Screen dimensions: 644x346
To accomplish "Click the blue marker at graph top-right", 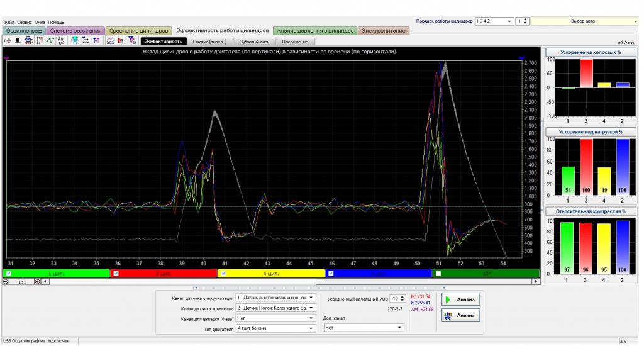I will pos(521,59).
